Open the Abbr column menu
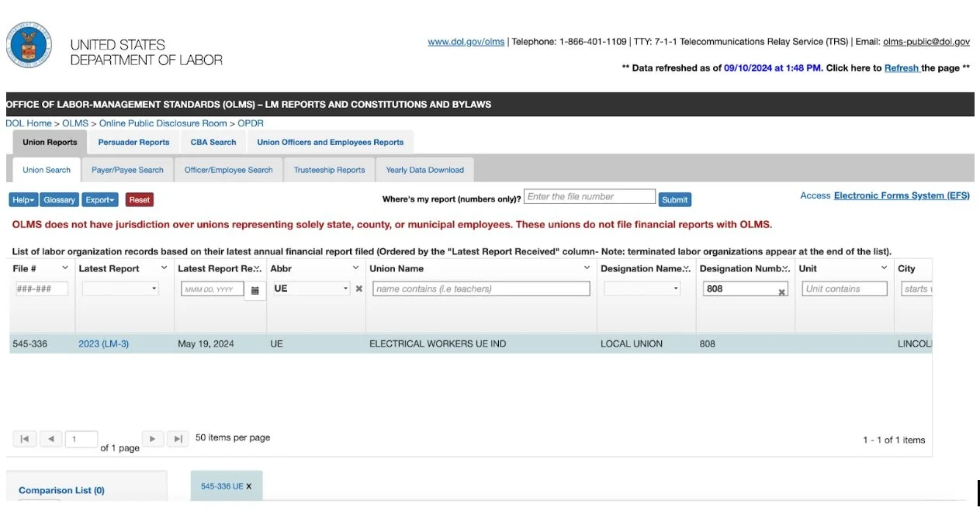The image size is (980, 518). click(x=355, y=268)
